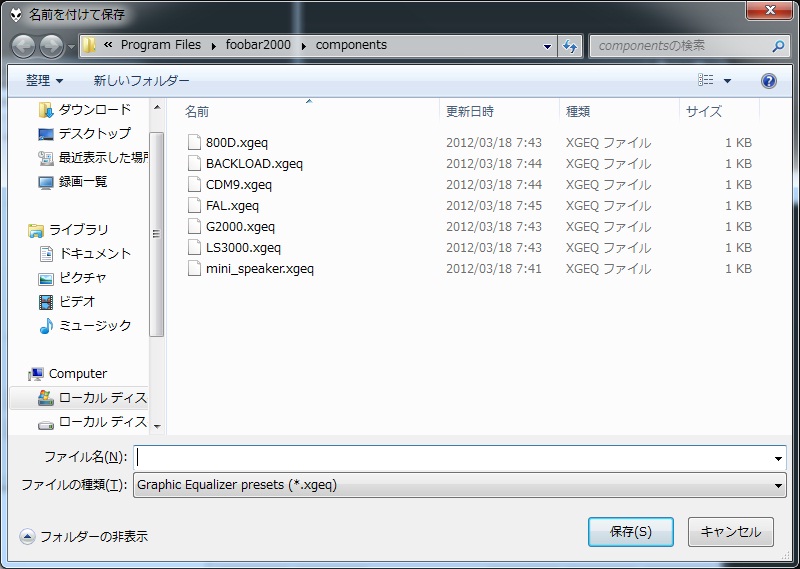Click the foobar2000 alien icon in title bar

16,14
